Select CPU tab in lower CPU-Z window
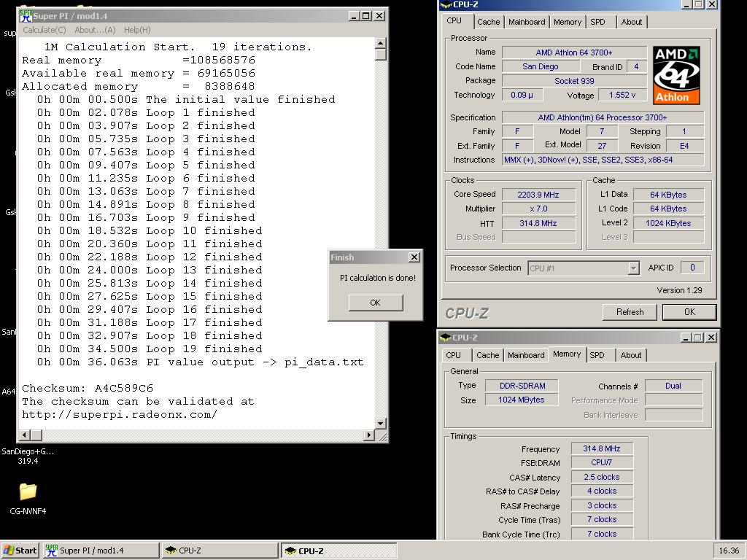The width and height of the screenshot is (747, 560). [454, 355]
